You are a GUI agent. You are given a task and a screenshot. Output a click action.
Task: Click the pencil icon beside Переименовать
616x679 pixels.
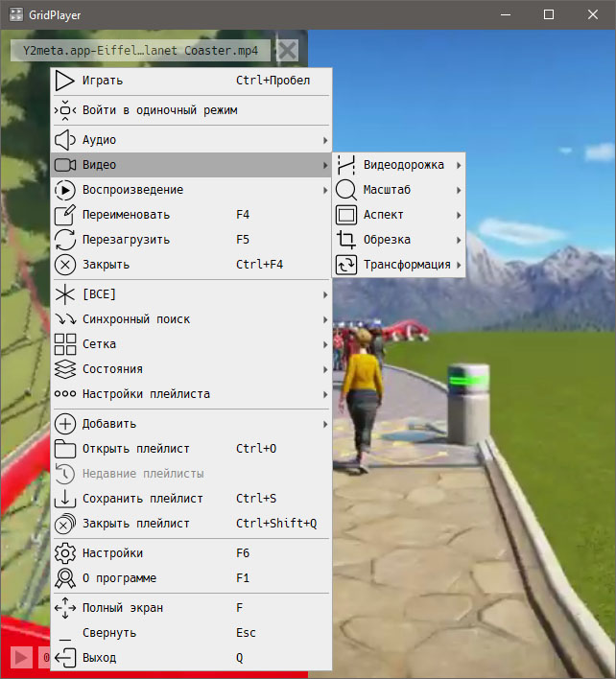tap(65, 215)
